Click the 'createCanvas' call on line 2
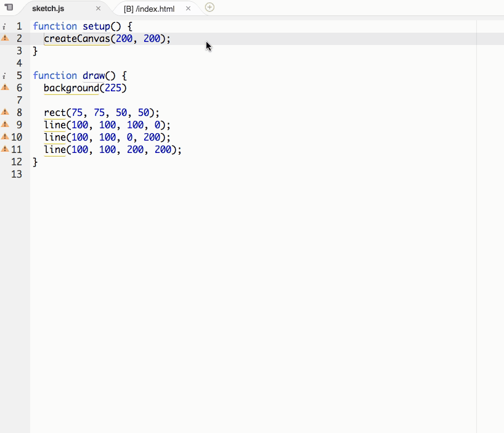The image size is (504, 433). click(x=77, y=39)
